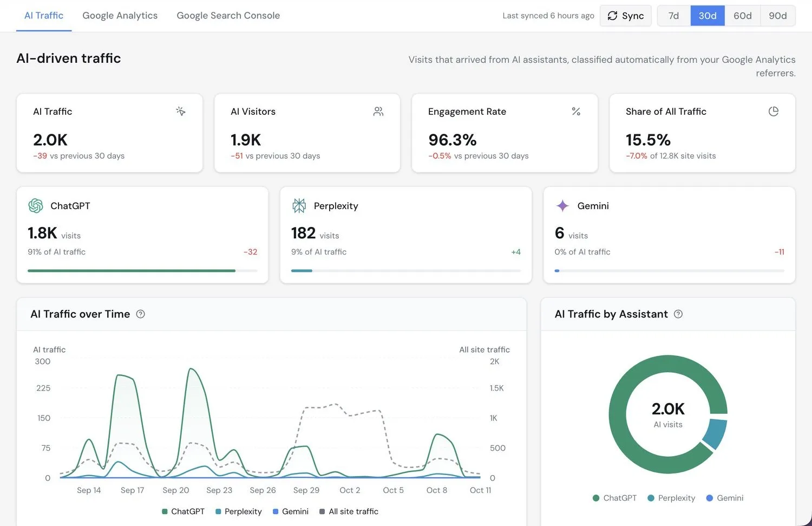Click the Sync button to refresh data

coord(626,16)
